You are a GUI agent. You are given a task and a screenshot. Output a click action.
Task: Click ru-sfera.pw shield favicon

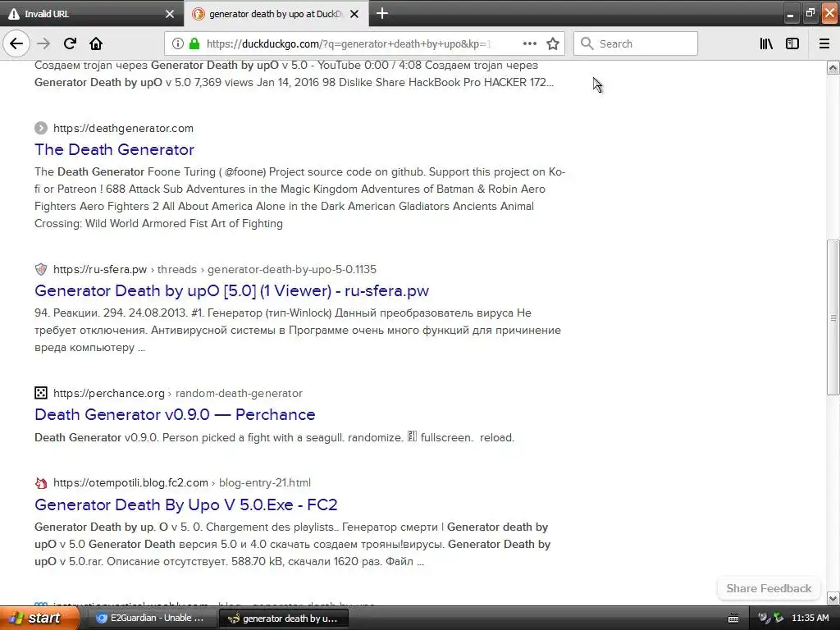(x=41, y=269)
